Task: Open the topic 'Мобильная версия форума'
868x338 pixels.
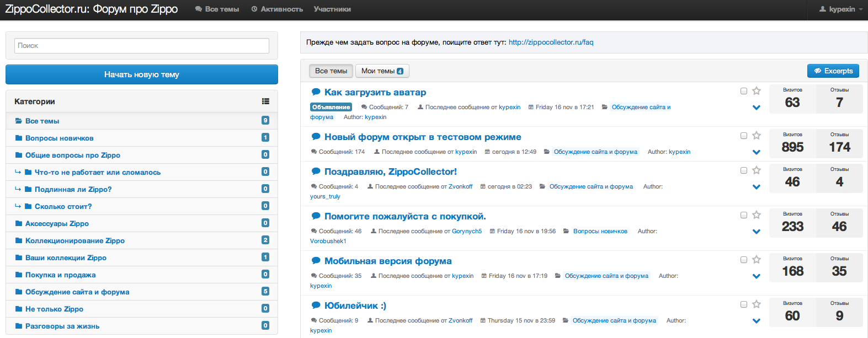Action: tap(388, 261)
